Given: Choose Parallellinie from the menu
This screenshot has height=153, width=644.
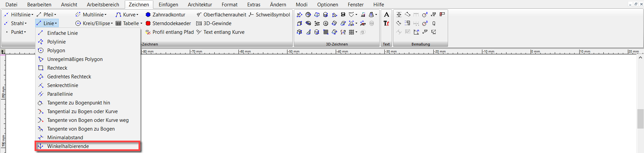Looking at the screenshot, I should click(x=88, y=94).
